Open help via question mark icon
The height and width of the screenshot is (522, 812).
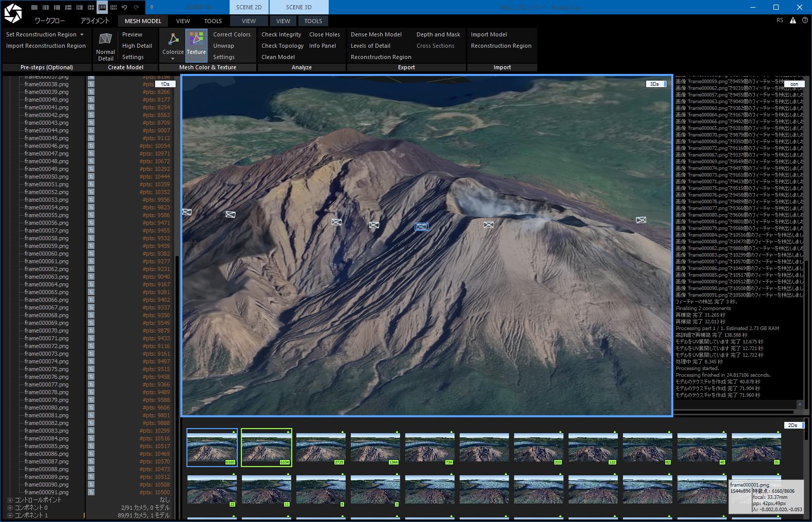[805, 21]
